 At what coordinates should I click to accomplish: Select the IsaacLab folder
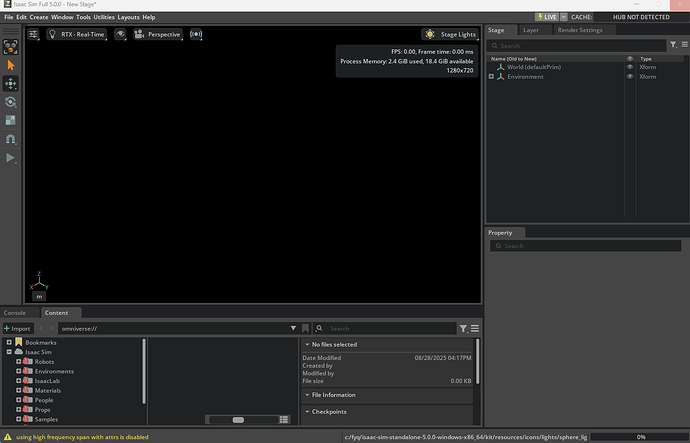[x=47, y=381]
